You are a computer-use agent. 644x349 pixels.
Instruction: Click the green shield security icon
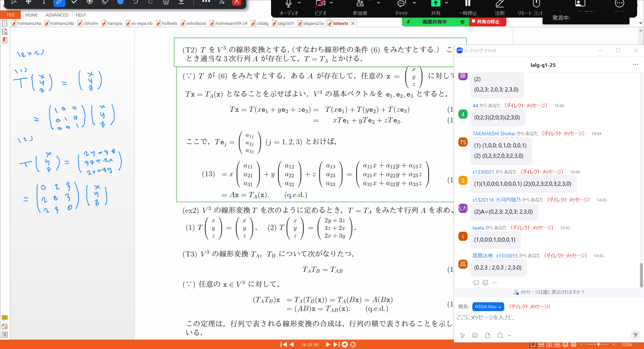click(x=462, y=22)
